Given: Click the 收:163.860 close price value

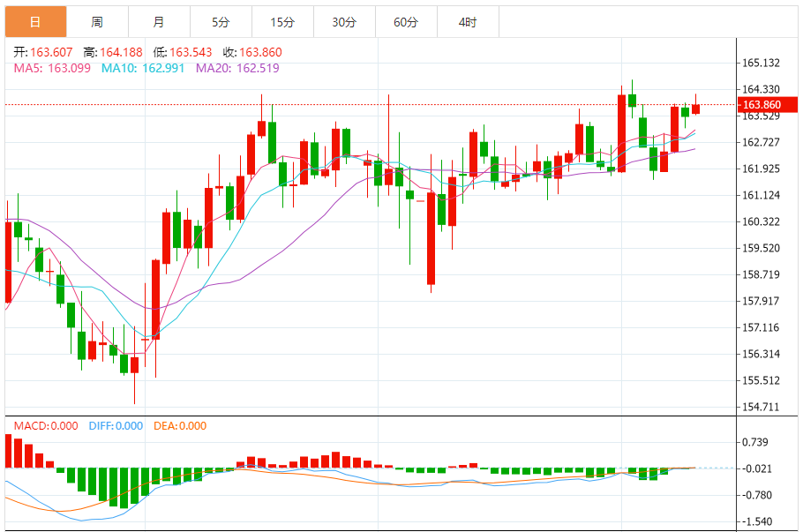Looking at the screenshot, I should point(252,52).
